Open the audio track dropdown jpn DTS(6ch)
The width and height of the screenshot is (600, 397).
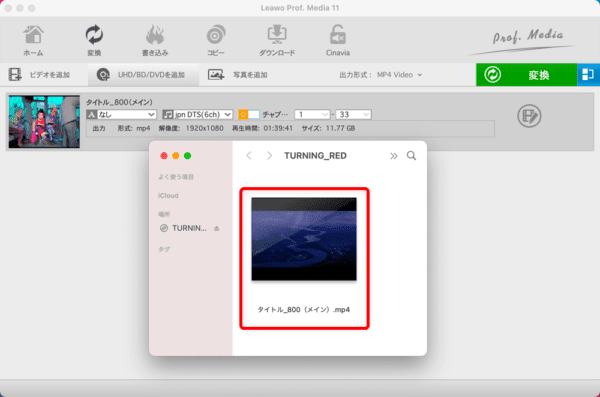[197, 114]
